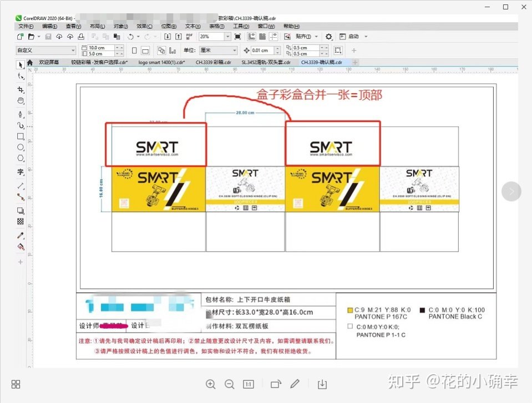Image resolution: width=532 pixels, height=403 pixels.
Task: Click the duplicate distance upper 0.5 cm field
Action: click(x=306, y=48)
